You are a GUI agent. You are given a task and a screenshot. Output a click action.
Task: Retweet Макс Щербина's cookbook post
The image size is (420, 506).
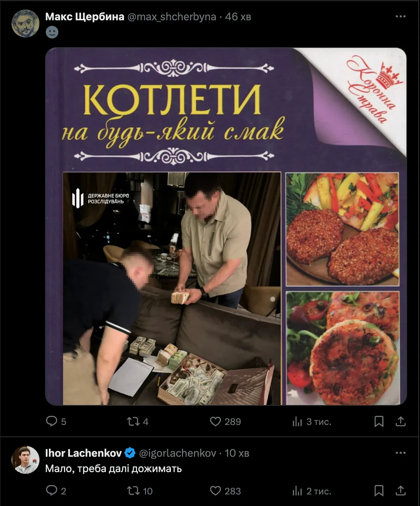tap(138, 421)
